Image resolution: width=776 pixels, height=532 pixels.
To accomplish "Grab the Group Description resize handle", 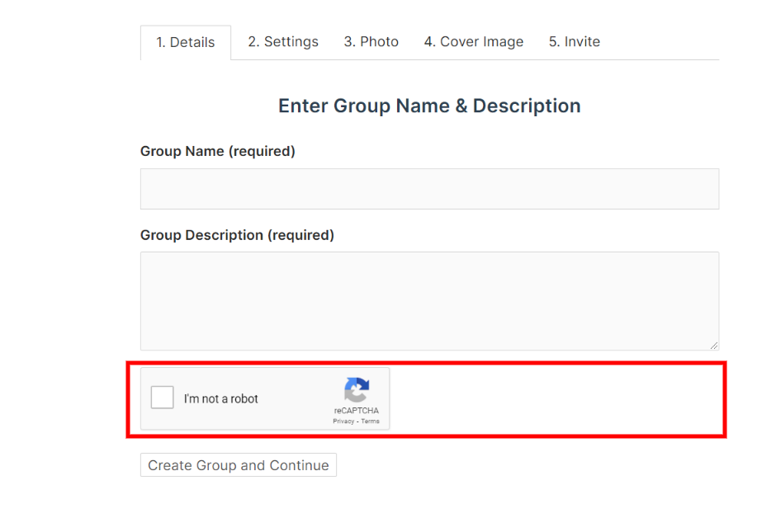I will [x=713, y=346].
